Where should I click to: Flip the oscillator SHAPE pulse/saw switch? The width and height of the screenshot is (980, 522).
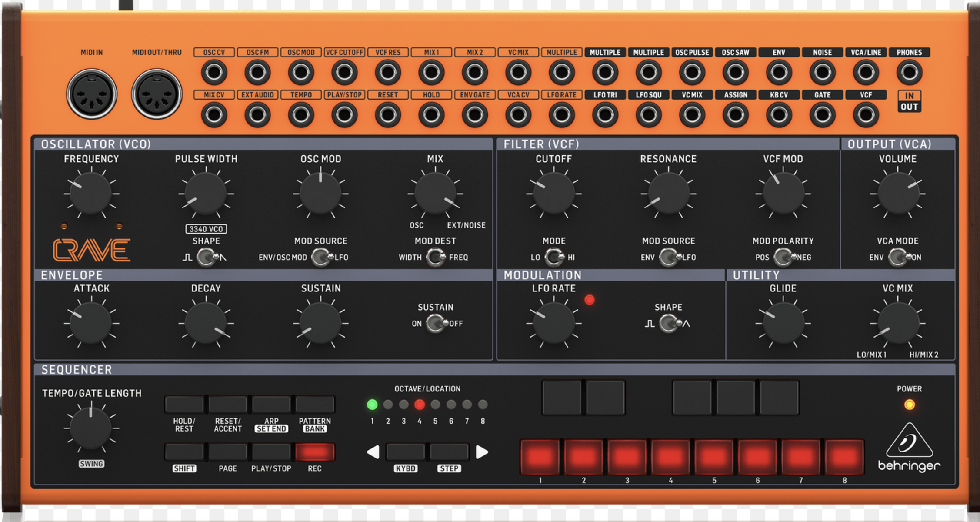click(x=207, y=258)
